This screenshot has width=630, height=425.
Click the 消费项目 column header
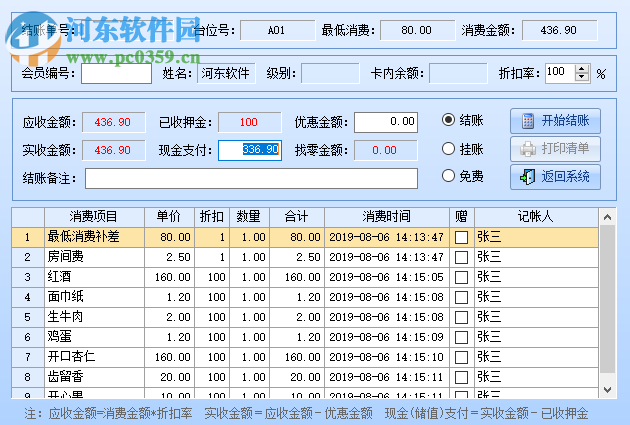click(94, 217)
